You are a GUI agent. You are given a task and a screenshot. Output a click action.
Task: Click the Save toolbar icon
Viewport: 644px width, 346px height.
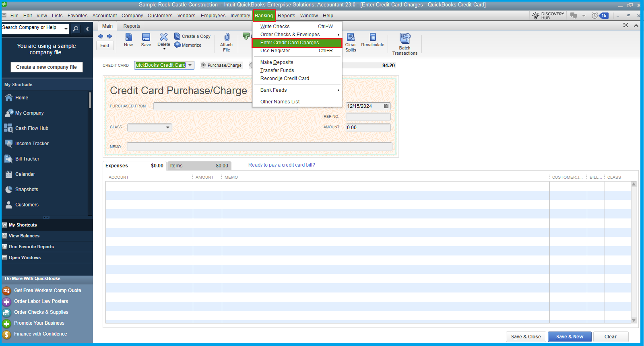(146, 37)
